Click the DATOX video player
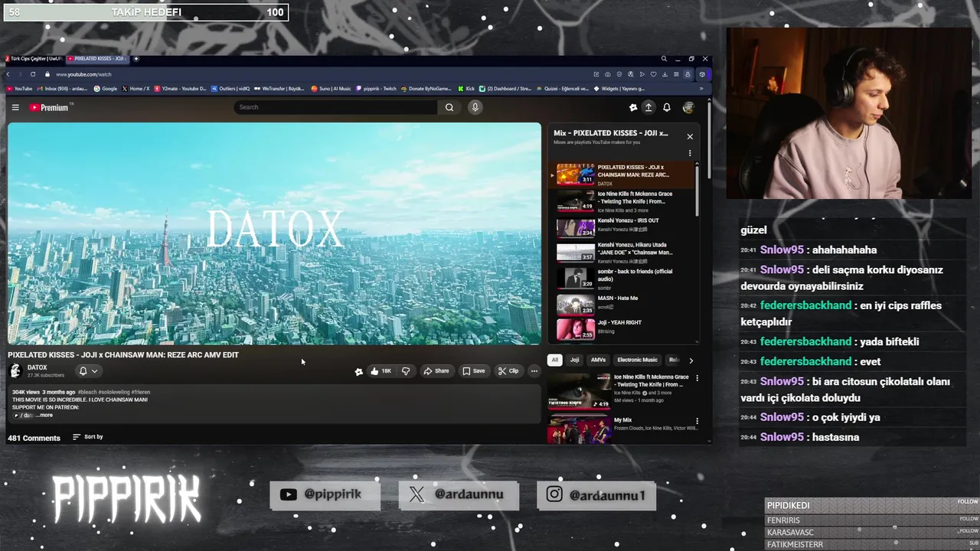 coord(274,233)
